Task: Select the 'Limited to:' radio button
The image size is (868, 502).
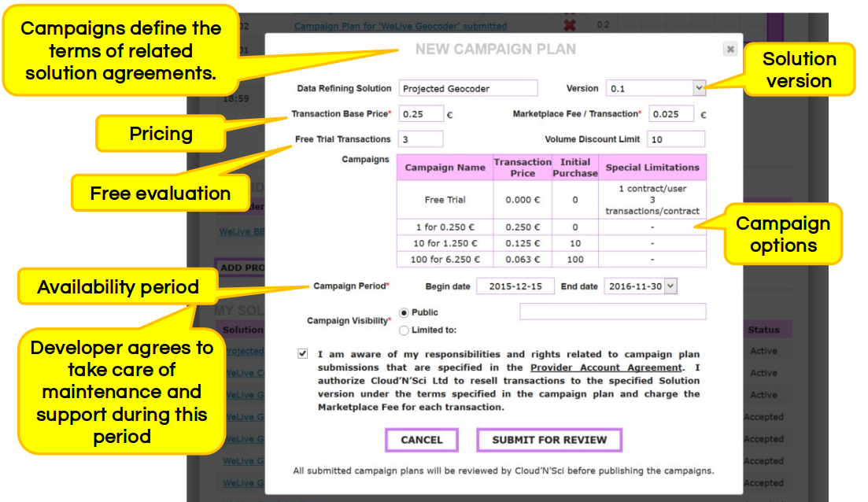Action: pyautogui.click(x=404, y=330)
